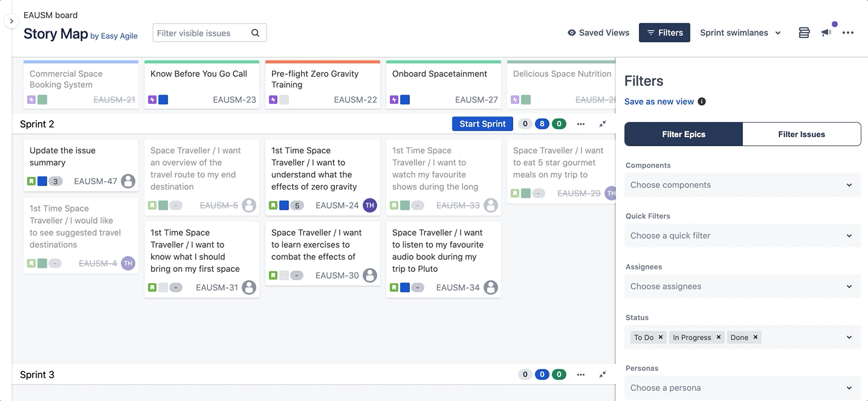Click blue color swatch on EAUSM-27
The width and height of the screenshot is (868, 401).
[x=405, y=100]
